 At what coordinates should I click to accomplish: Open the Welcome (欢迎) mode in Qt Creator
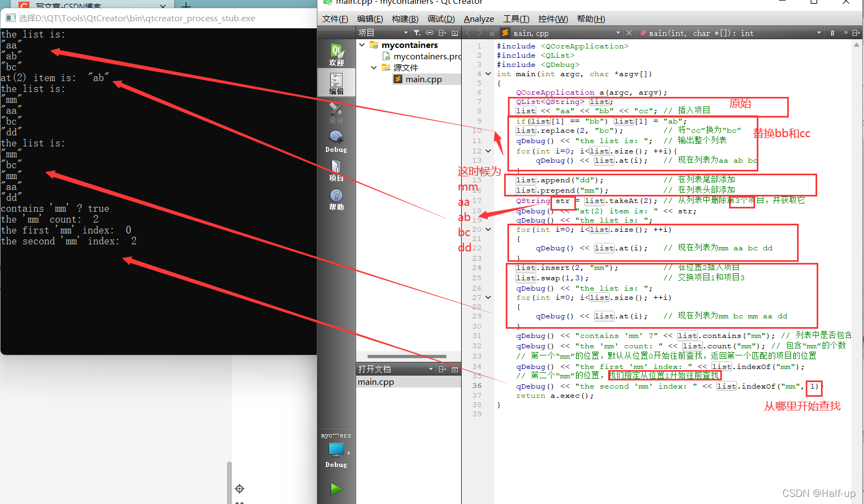pos(336,54)
